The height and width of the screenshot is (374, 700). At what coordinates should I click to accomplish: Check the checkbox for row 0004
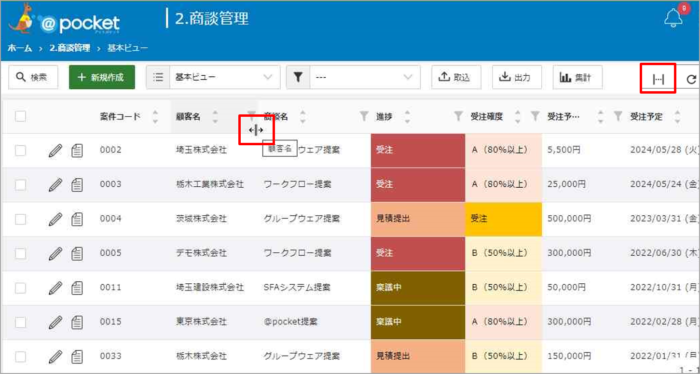tap(21, 219)
